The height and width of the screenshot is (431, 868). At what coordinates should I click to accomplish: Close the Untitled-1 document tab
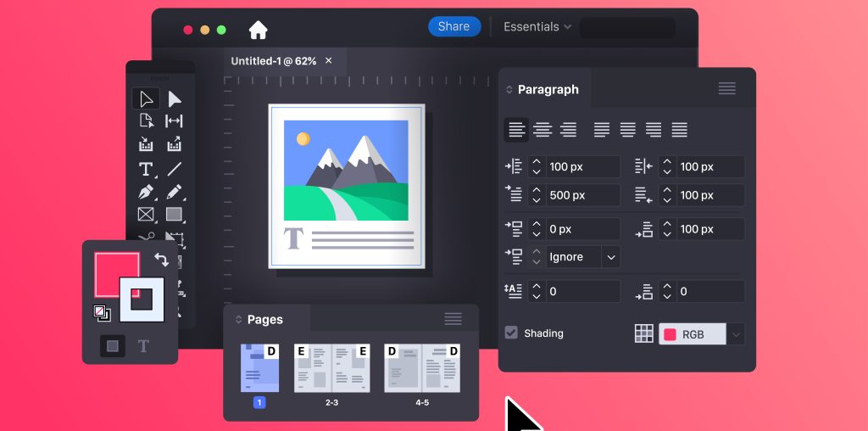329,60
